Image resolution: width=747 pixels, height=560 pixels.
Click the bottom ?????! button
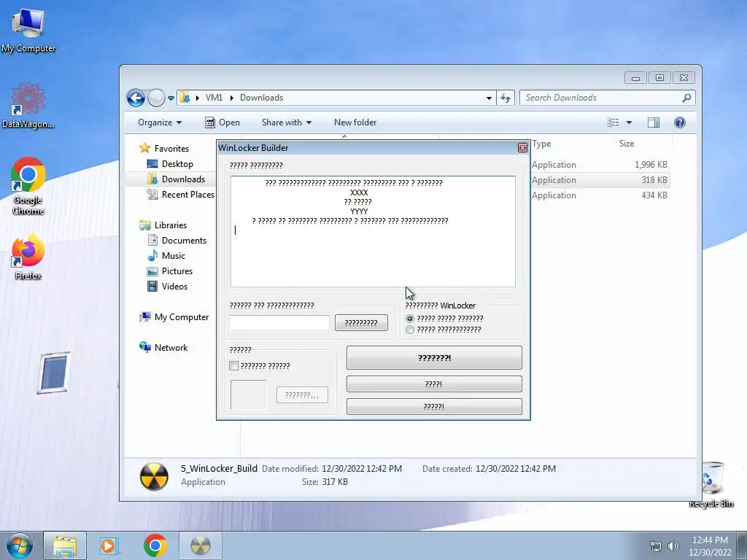click(434, 407)
